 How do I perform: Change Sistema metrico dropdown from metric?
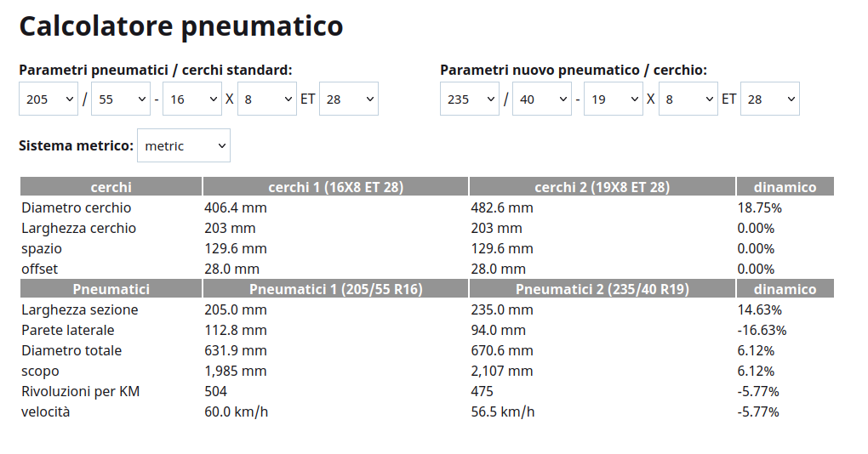pos(184,145)
